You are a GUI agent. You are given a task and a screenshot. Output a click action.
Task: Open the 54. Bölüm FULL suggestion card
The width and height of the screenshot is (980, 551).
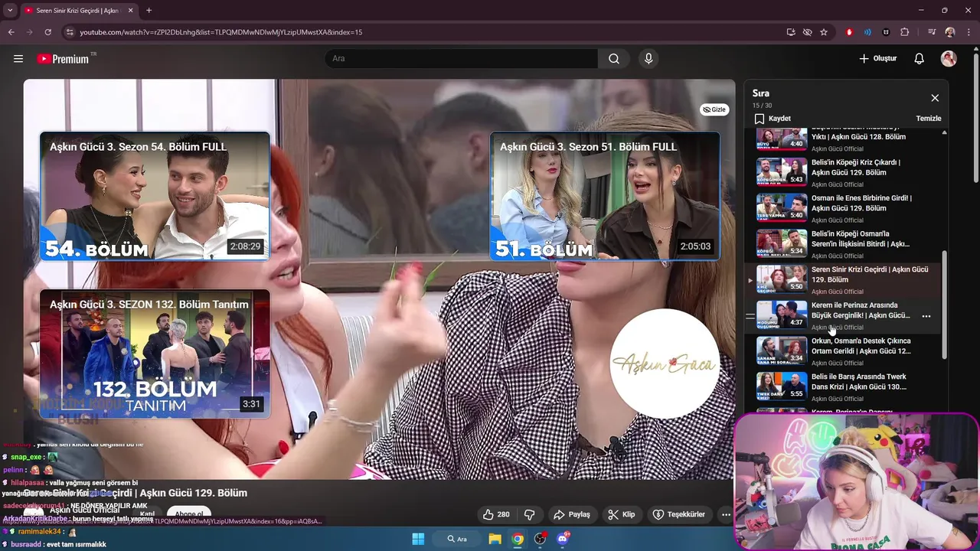click(x=155, y=196)
